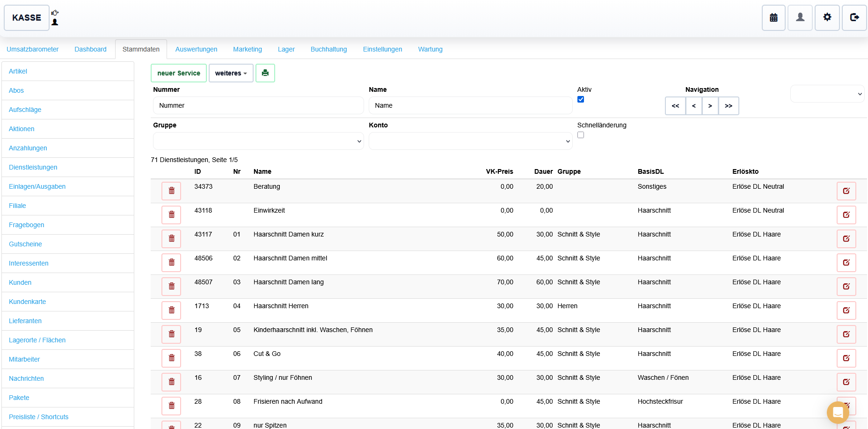
Task: Open Mitarbeiter in the sidebar
Action: (x=24, y=359)
